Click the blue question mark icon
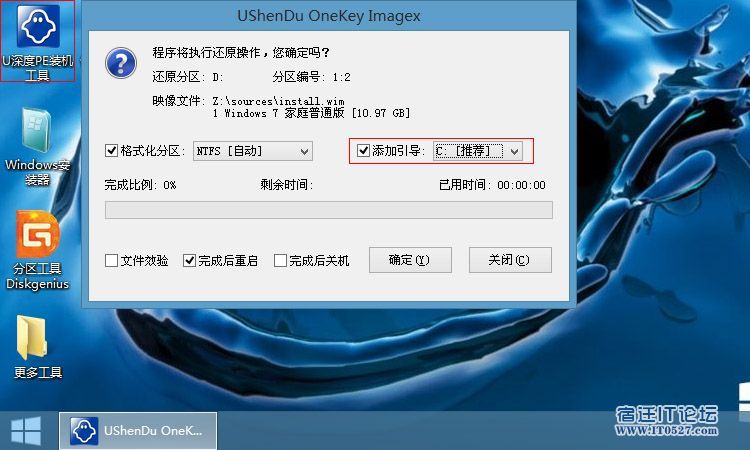 (121, 63)
